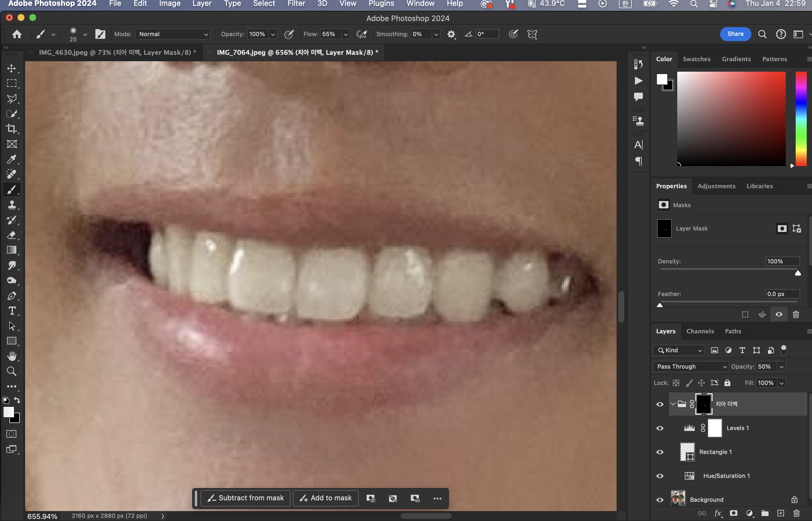Switch to the Channels tab

700,331
